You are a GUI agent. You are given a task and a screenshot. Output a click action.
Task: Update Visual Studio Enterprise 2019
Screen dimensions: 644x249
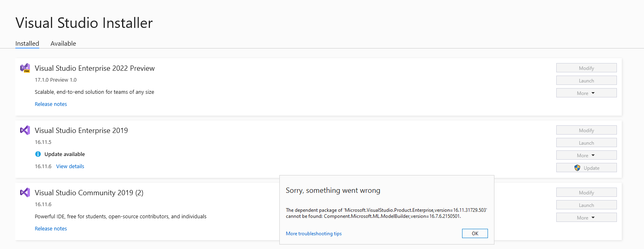point(586,168)
